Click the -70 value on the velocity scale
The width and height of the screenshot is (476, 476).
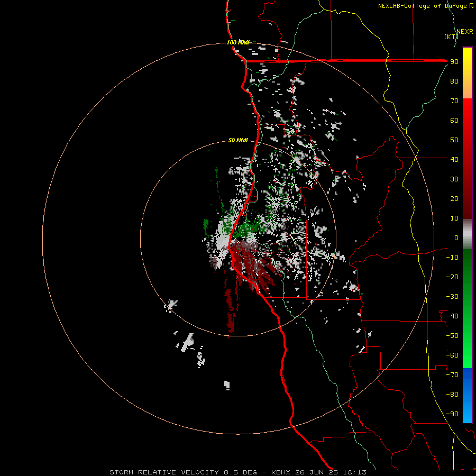click(x=452, y=375)
